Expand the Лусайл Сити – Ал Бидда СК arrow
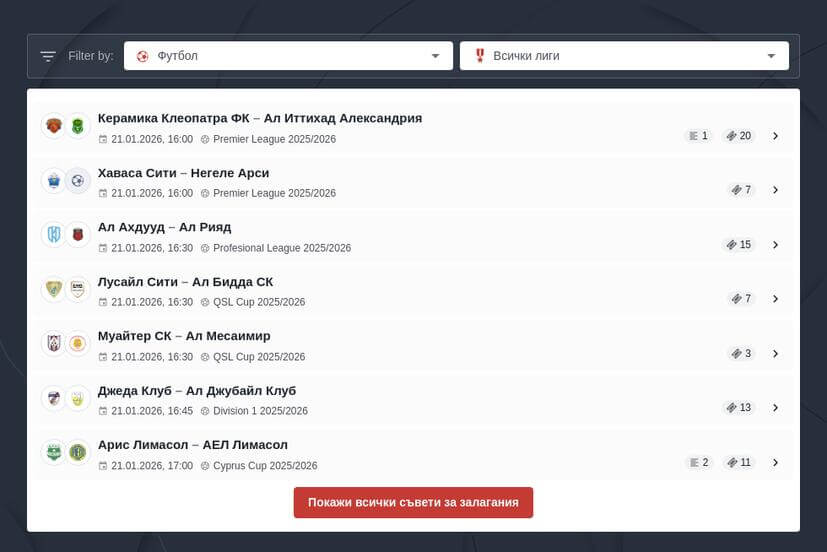The width and height of the screenshot is (827, 552). 775,299
